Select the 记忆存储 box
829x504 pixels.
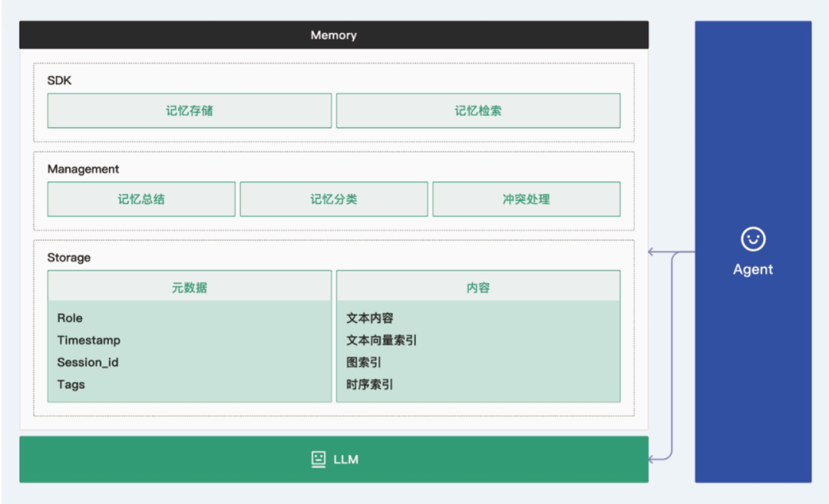tap(190, 110)
